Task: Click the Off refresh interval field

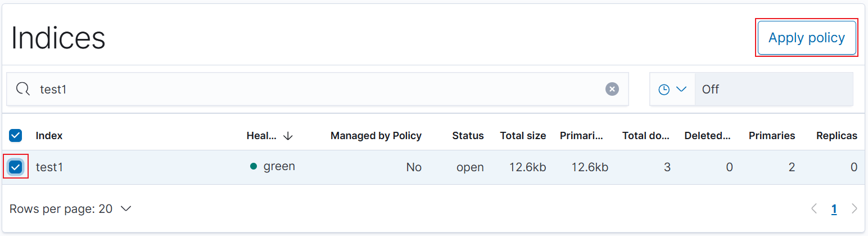Action: (x=774, y=89)
